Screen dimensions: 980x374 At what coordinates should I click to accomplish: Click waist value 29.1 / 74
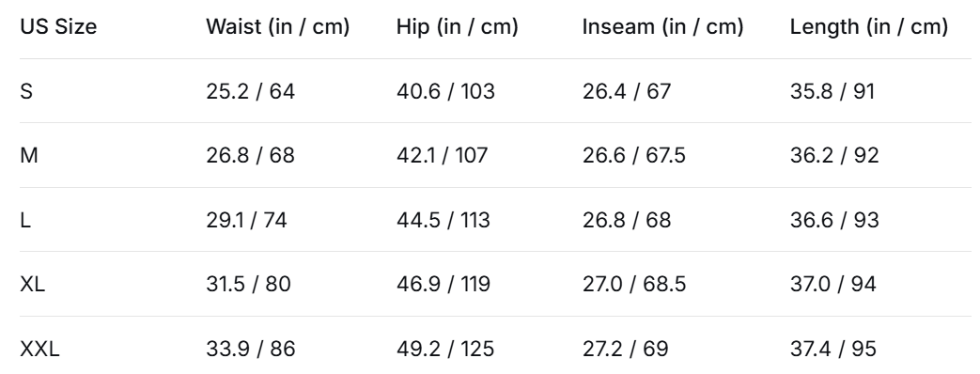[x=246, y=220]
